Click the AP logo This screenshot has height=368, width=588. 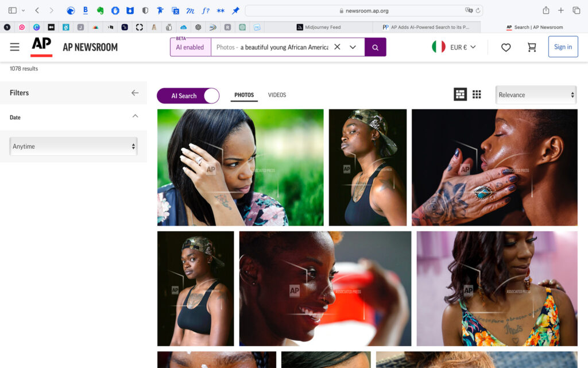41,47
